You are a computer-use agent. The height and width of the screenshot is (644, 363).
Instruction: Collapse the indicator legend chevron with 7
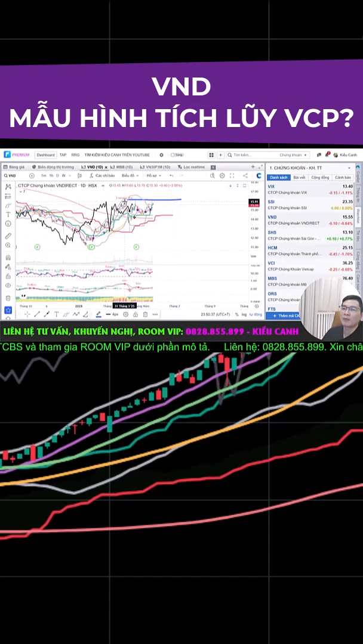pos(21,191)
